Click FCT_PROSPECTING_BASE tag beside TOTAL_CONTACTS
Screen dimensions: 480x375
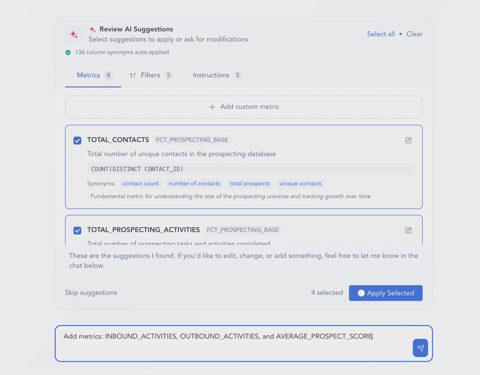click(x=192, y=140)
